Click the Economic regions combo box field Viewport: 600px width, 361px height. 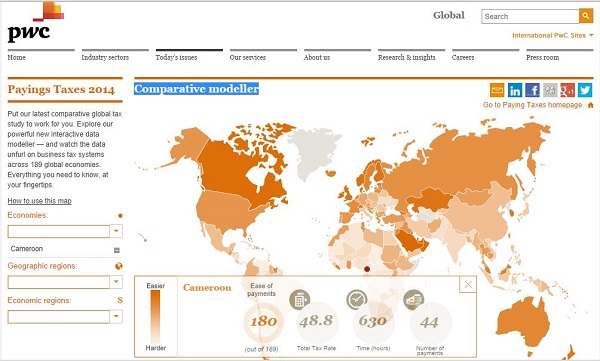(59, 317)
